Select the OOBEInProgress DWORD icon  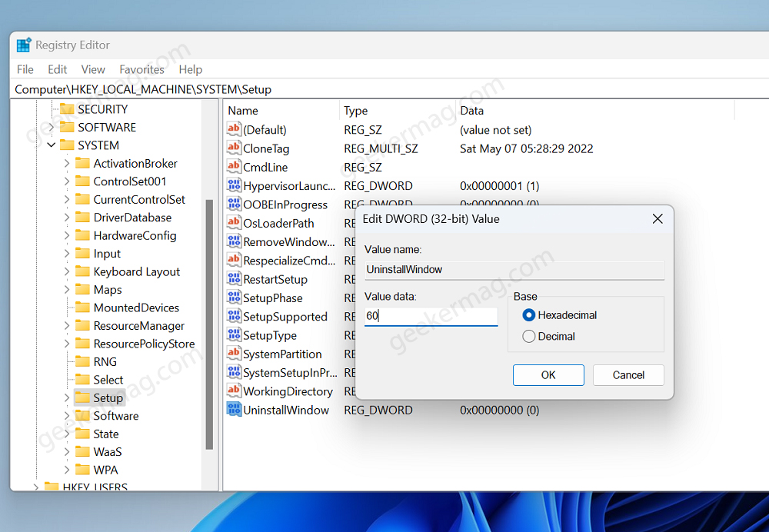(x=234, y=204)
